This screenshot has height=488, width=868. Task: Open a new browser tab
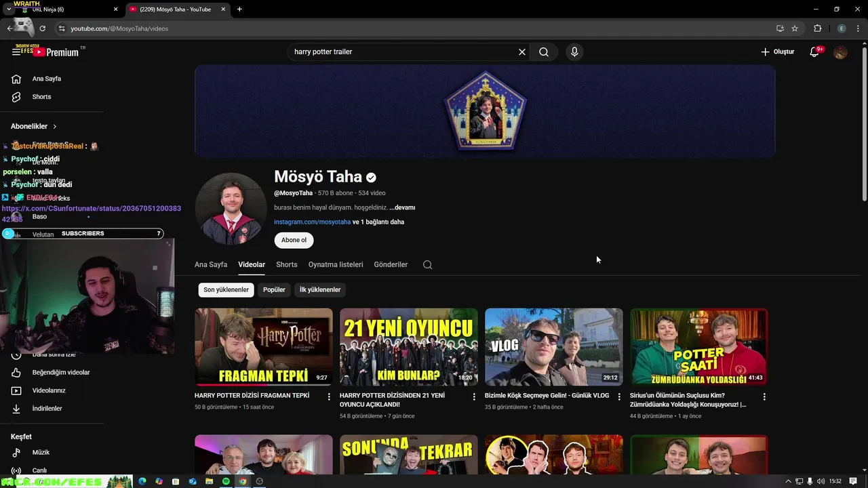239,9
